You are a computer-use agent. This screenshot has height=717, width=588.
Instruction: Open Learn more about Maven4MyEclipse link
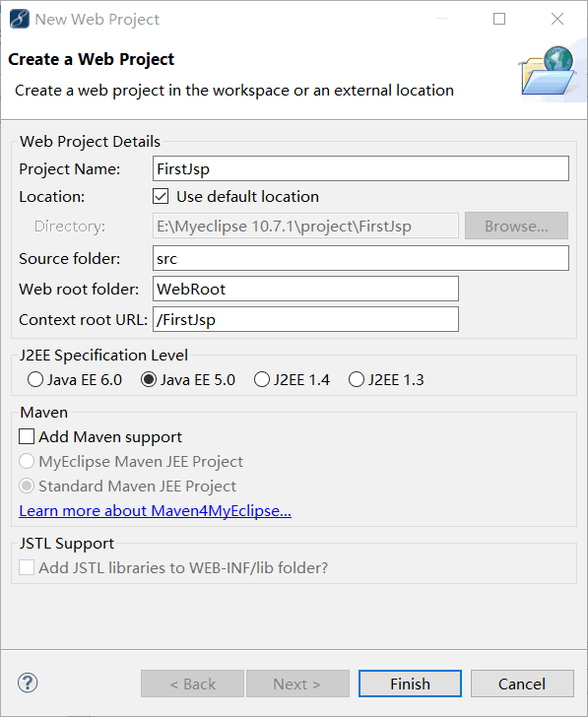(x=155, y=511)
